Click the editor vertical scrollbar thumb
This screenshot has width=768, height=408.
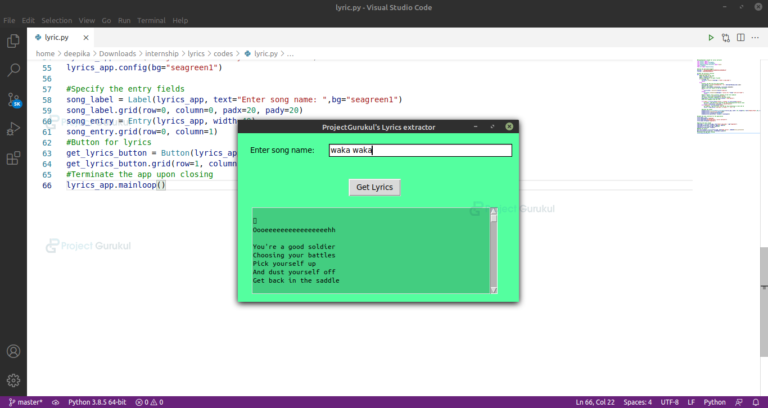point(764,302)
